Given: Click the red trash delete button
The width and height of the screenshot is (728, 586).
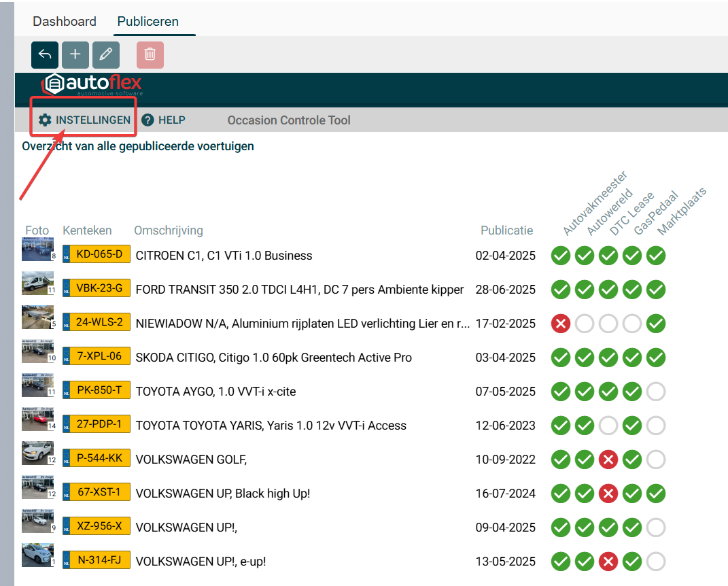Looking at the screenshot, I should coord(150,55).
